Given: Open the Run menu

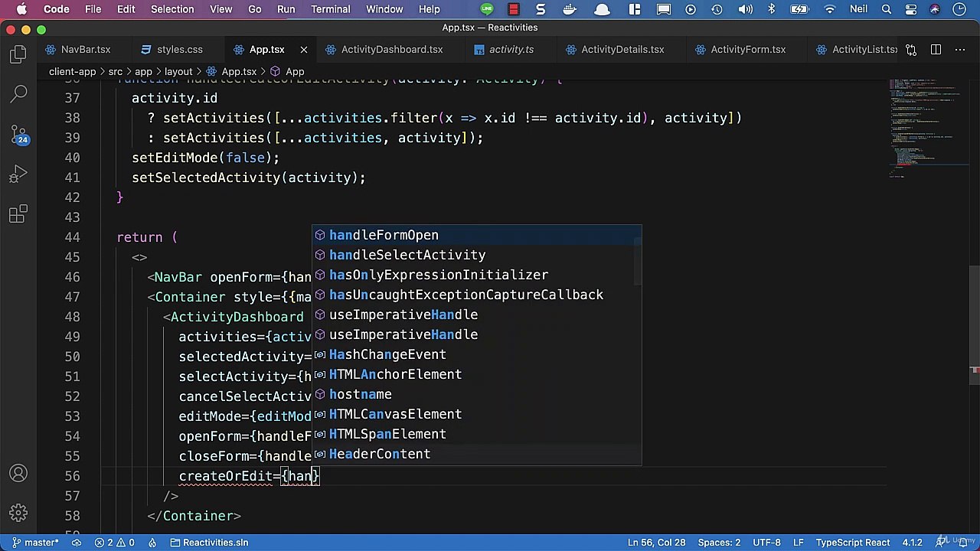Looking at the screenshot, I should (286, 9).
